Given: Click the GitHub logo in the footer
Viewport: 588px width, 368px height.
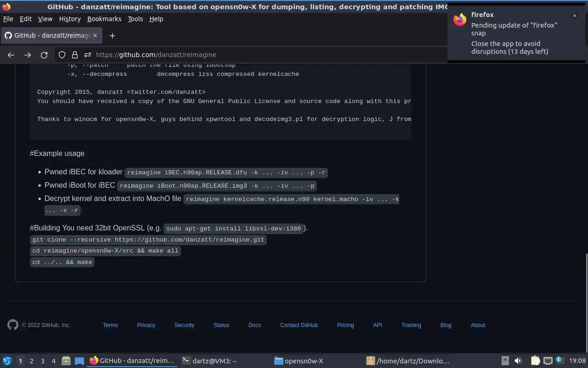Looking at the screenshot, I should tap(13, 325).
